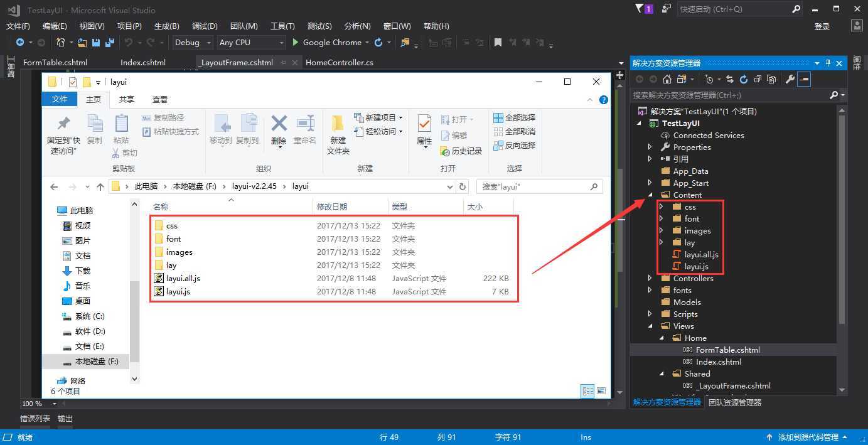Click the Home icon in Solution Explorer toolbar
The image size is (868, 445).
coord(667,79)
